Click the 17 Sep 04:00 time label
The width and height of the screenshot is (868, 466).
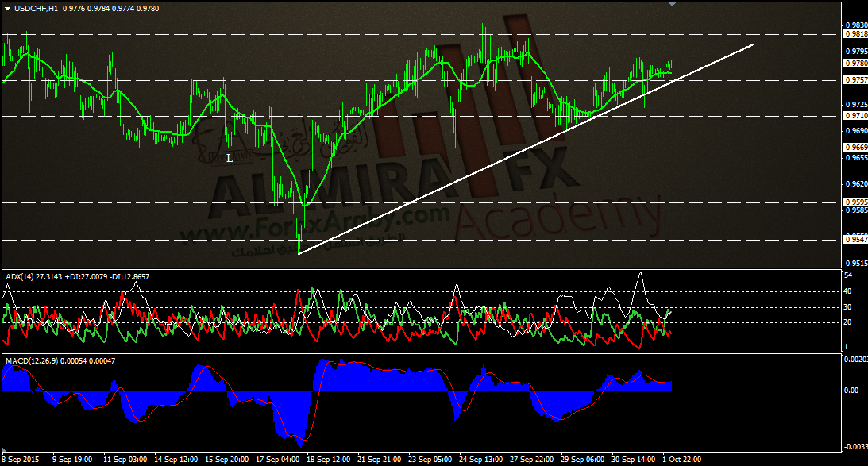click(x=277, y=460)
